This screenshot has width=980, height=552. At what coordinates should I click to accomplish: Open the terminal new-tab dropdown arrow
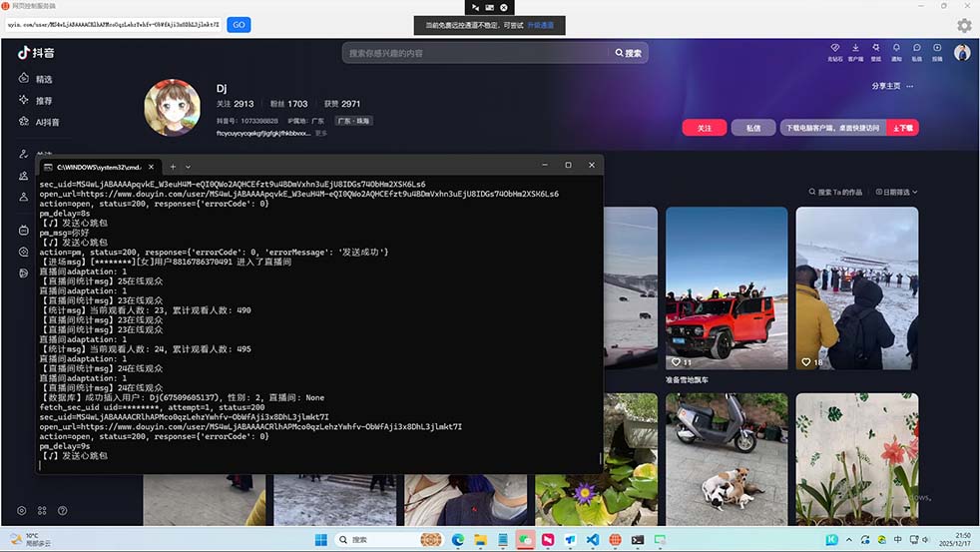pos(188,167)
